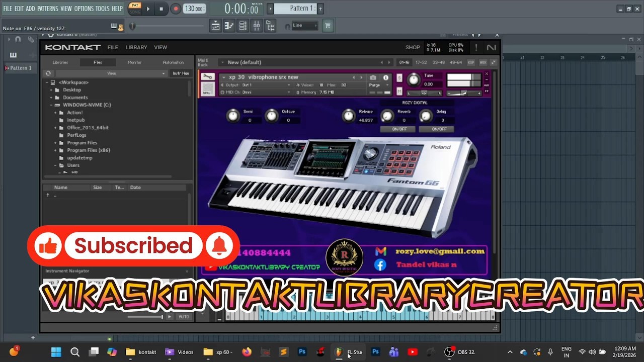Toggle the Solo S button on instrument
Image resolution: width=644 pixels, height=362 pixels.
point(399,77)
